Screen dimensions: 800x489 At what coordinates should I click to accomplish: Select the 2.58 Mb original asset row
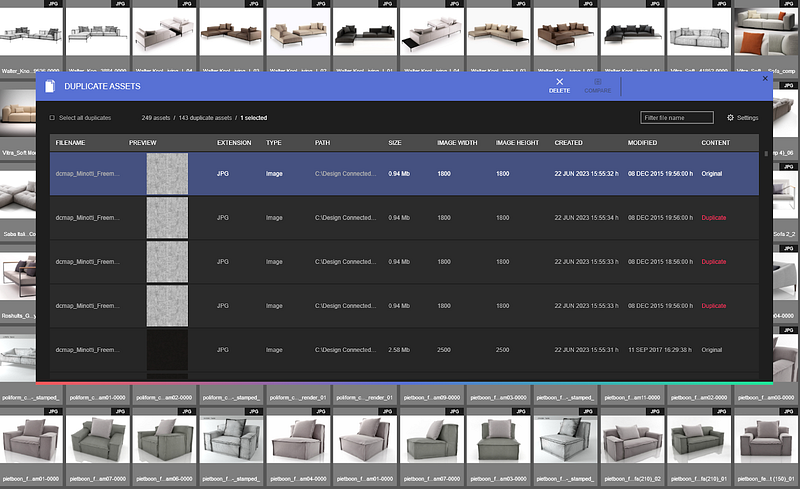(400, 350)
